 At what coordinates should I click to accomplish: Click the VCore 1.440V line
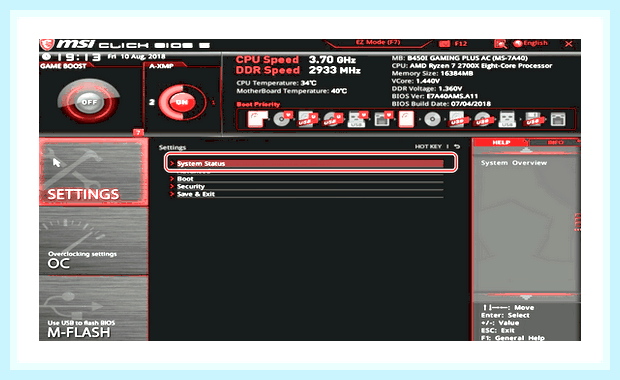click(x=416, y=81)
